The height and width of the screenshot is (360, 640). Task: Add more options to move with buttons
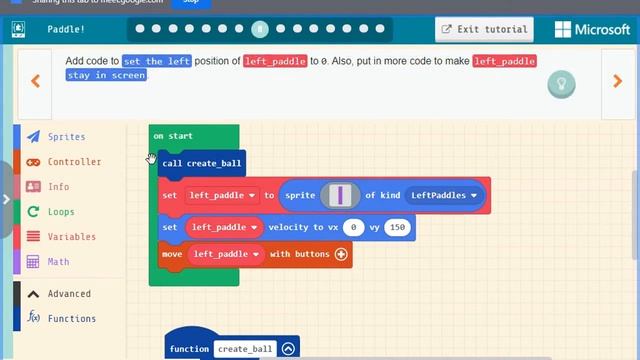(341, 254)
